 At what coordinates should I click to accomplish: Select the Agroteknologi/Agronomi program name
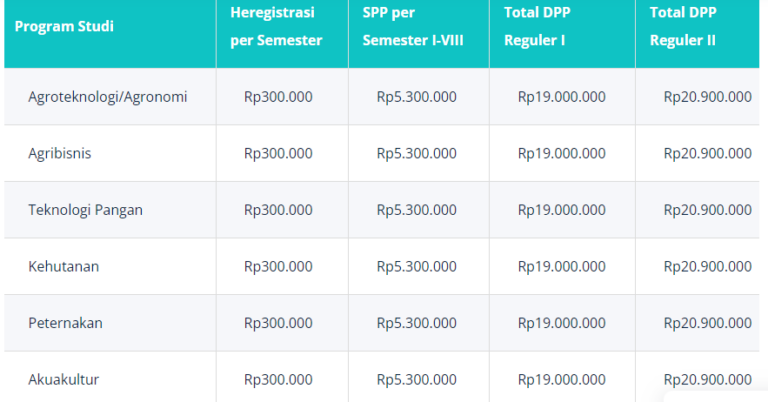[x=108, y=97]
